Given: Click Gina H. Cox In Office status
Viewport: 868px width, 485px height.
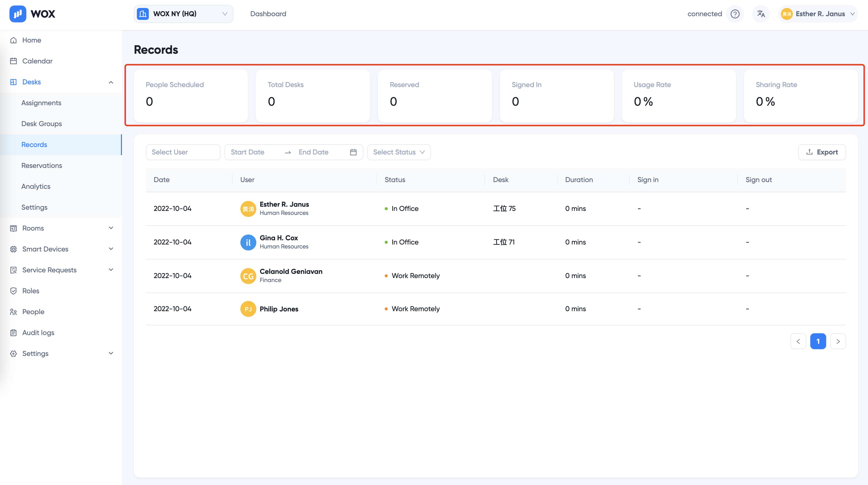Looking at the screenshot, I should click(x=402, y=242).
